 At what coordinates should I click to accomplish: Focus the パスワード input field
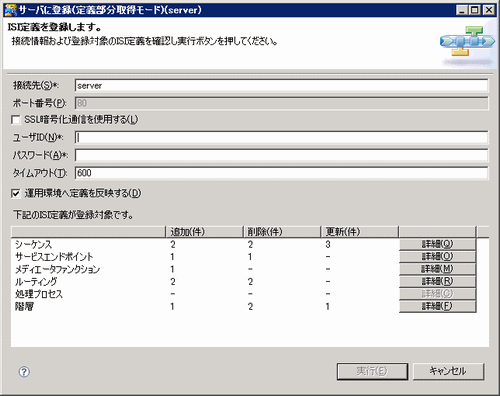tap(281, 155)
